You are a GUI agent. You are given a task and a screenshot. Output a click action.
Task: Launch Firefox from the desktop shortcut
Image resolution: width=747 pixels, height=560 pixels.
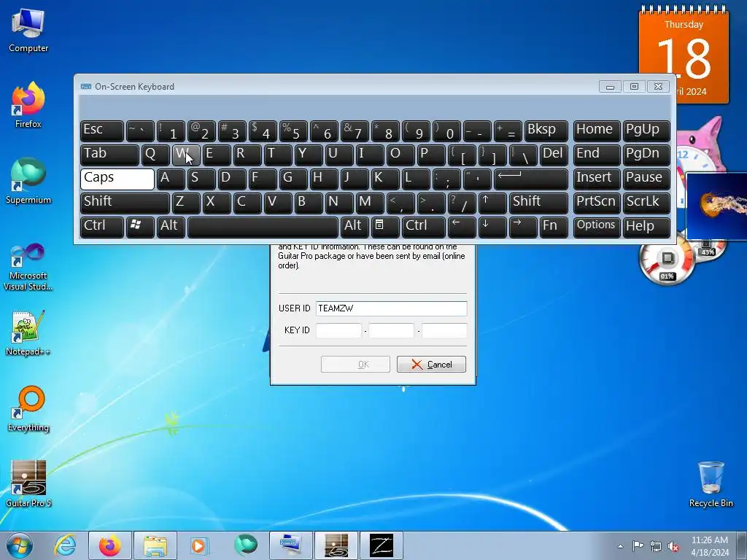pos(28,105)
